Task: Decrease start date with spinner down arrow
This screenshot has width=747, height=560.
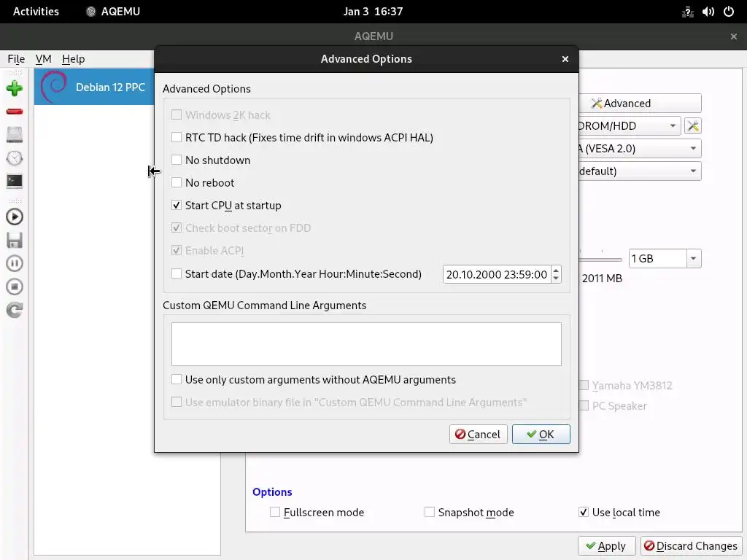Action: pyautogui.click(x=556, y=278)
